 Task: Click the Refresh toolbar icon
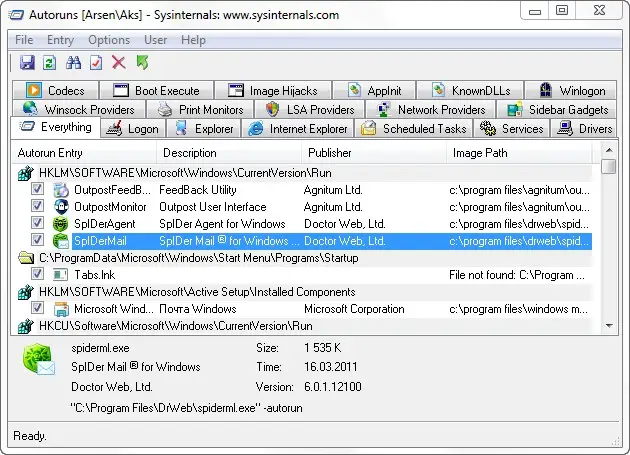[50, 63]
